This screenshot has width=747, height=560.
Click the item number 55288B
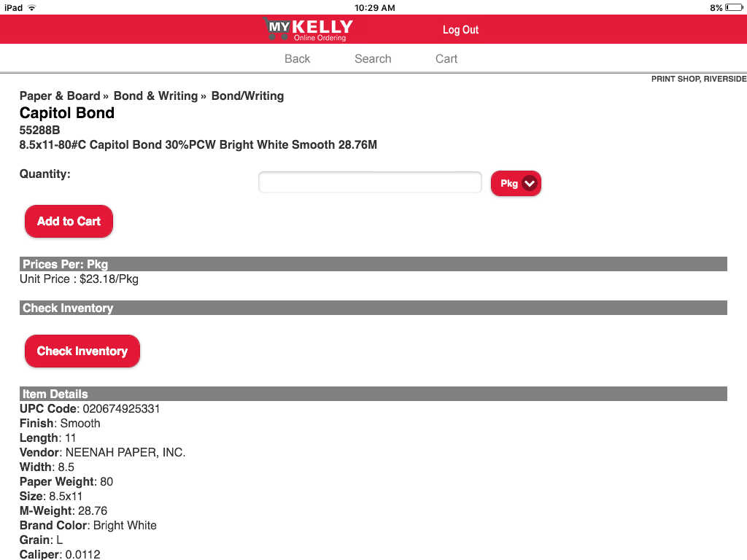(x=40, y=130)
